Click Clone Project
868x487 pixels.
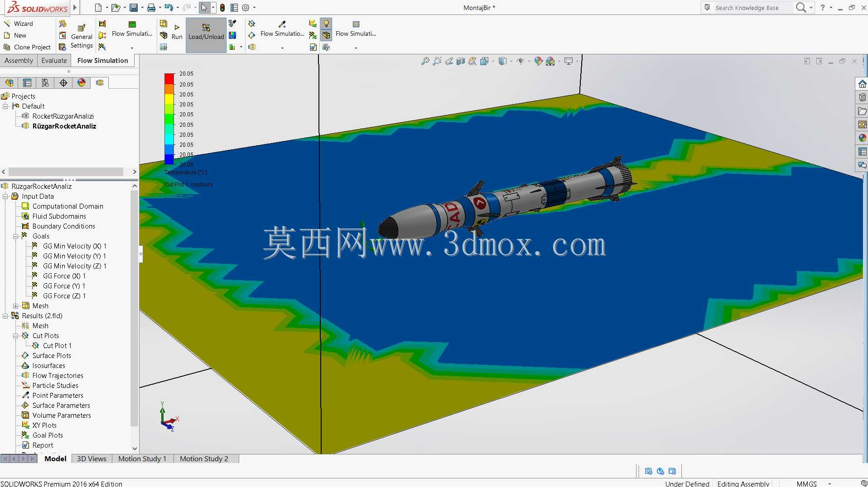click(27, 47)
